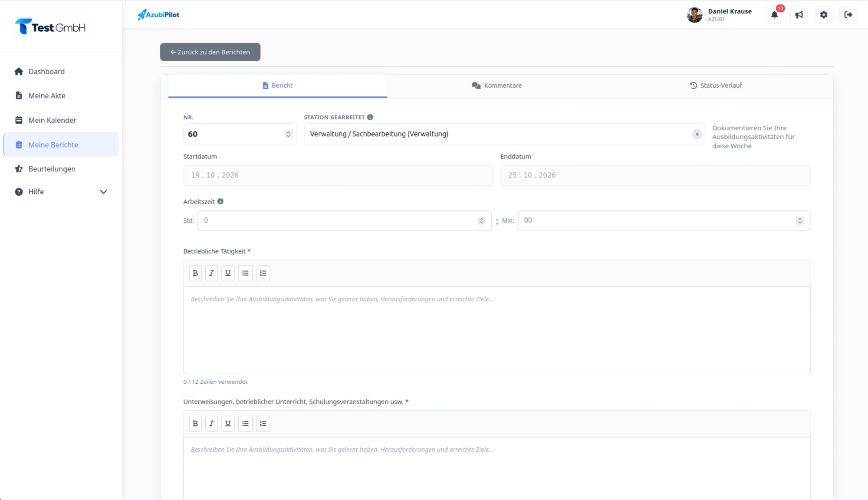Screen dimensions: 868x500
Task: Click Daniel Krause profile avatar
Action: pyautogui.click(x=694, y=15)
